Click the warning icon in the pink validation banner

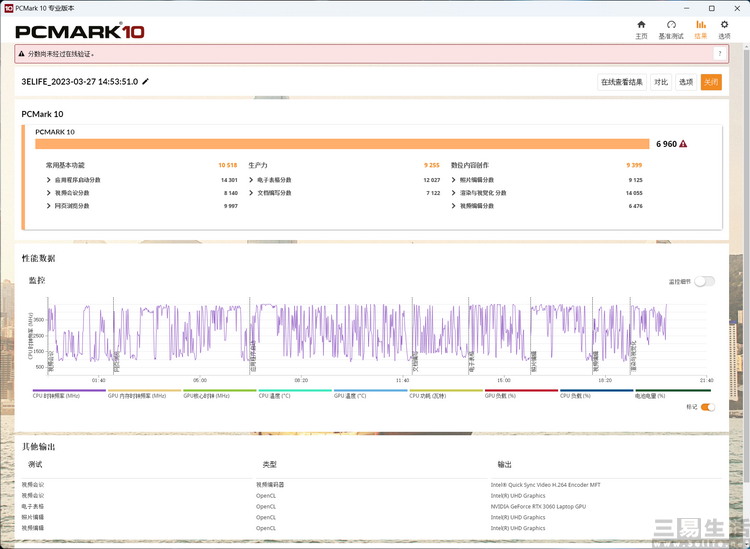click(22, 54)
